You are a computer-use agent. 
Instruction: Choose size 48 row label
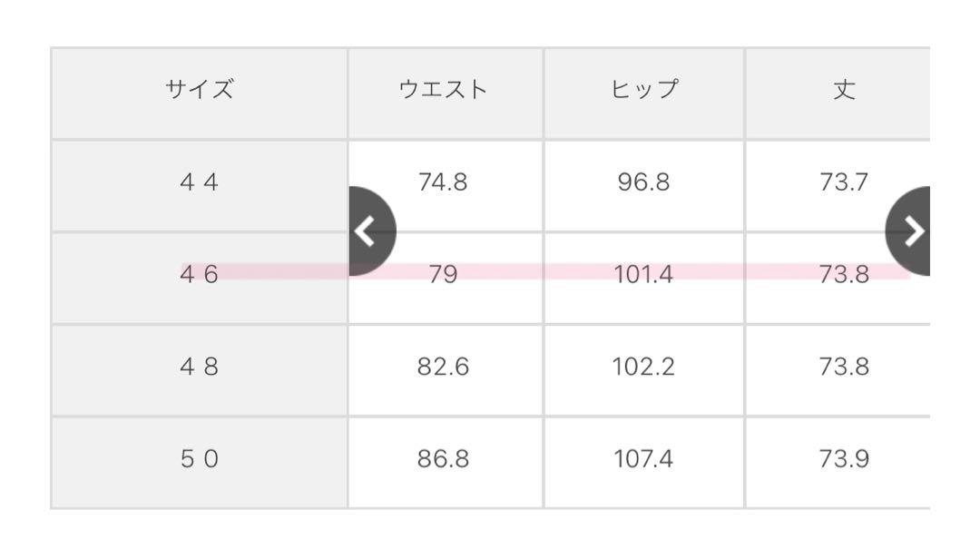tap(200, 370)
